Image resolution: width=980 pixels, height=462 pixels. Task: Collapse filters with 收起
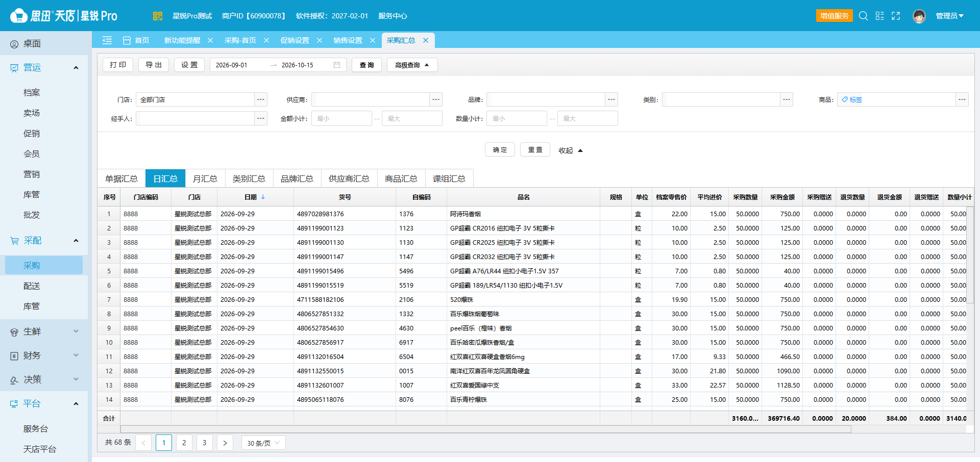570,150
